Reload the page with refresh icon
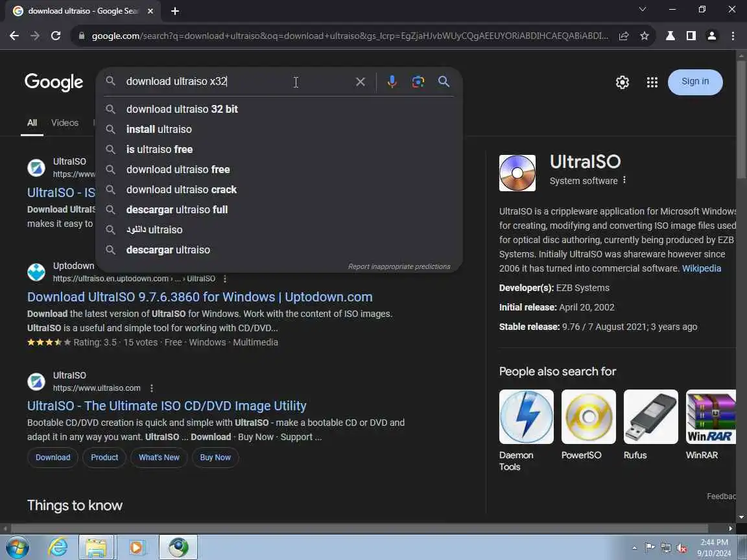The image size is (747, 560). (x=56, y=36)
